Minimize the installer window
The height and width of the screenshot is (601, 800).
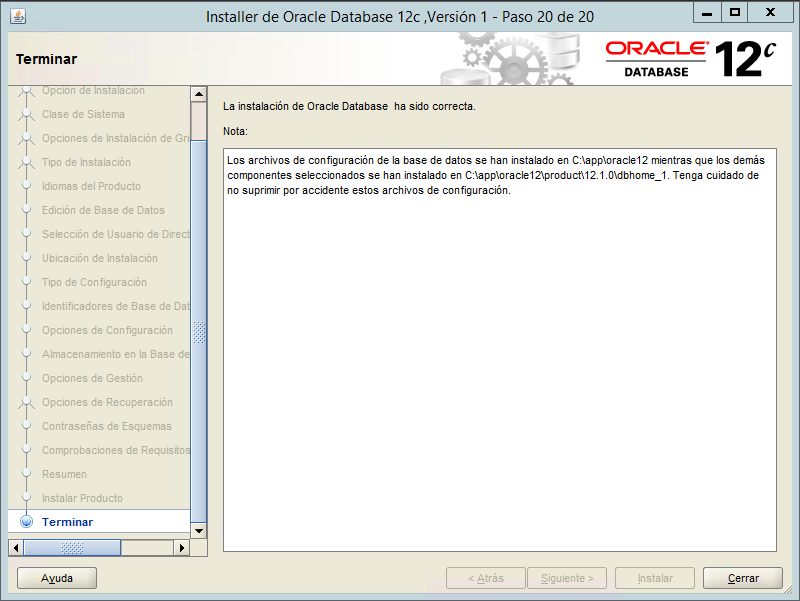(707, 13)
